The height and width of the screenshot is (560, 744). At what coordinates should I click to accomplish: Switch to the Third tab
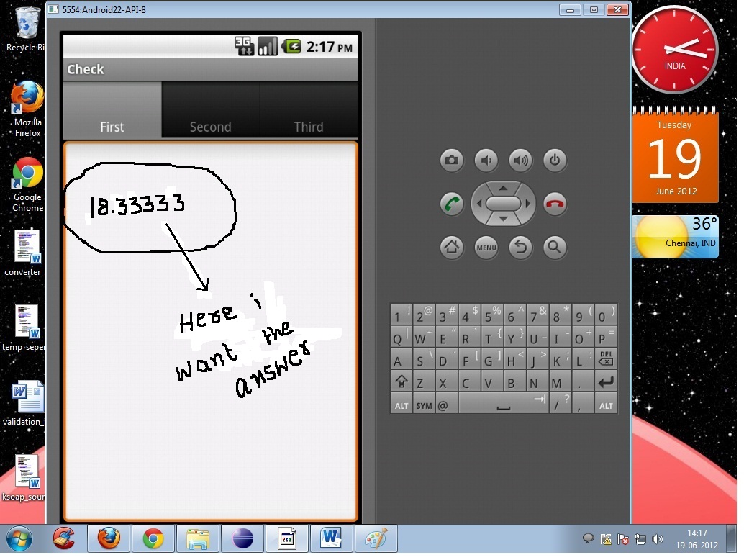coord(309,110)
